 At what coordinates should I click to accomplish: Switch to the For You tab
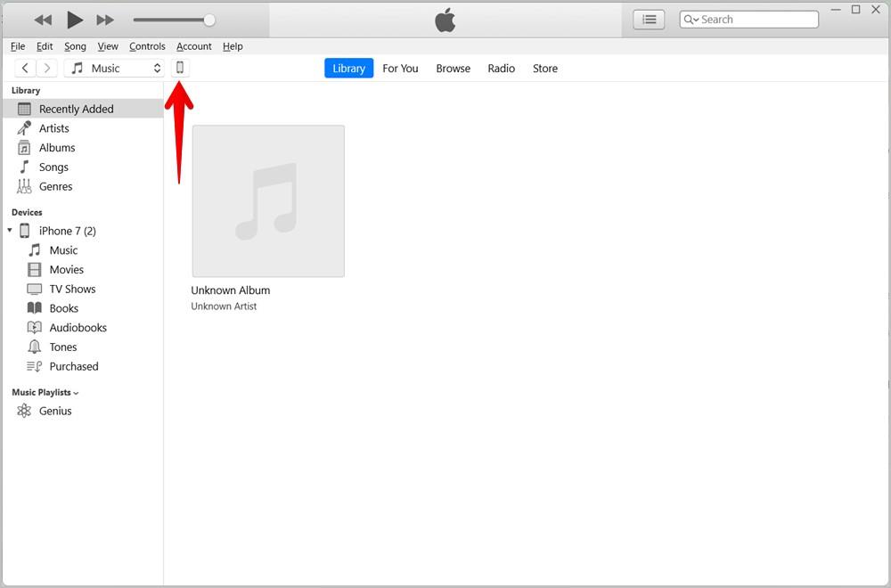400,69
